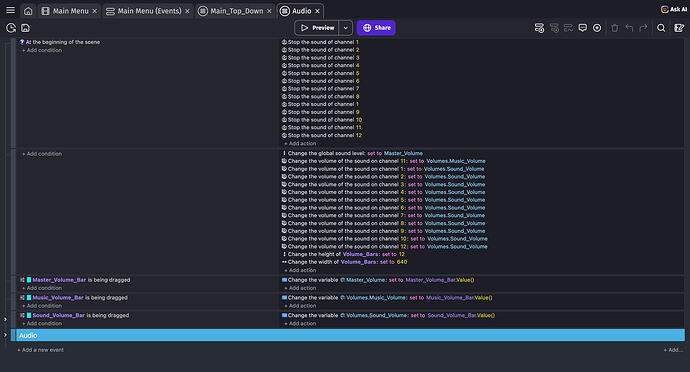Switch to the Main_Top_Down tab
Screen dimensions: 690x372
click(236, 11)
